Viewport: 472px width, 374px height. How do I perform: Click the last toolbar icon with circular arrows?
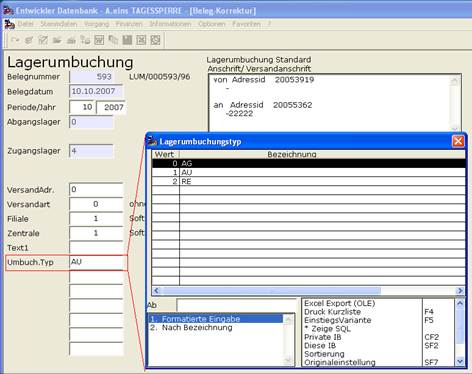click(155, 40)
